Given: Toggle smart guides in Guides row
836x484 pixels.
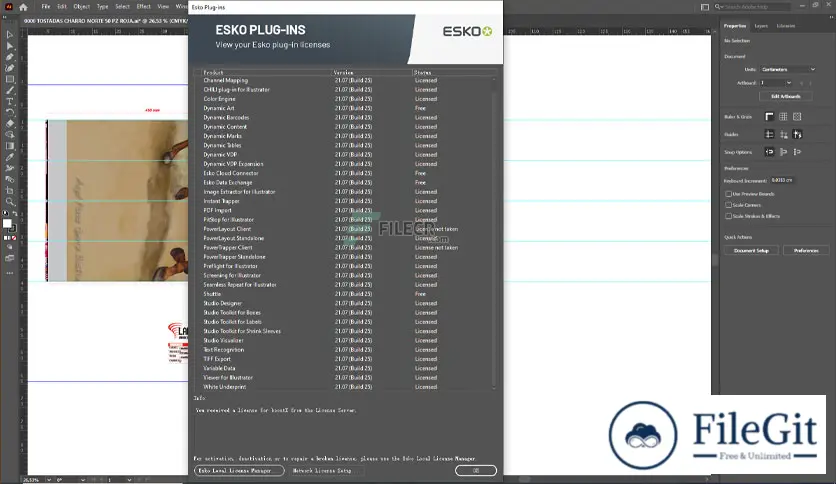Looking at the screenshot, I should pos(797,134).
